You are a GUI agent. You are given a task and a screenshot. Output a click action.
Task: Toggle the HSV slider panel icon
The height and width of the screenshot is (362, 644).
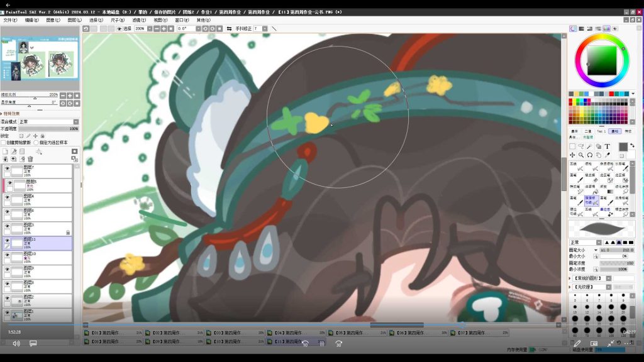(x=590, y=29)
